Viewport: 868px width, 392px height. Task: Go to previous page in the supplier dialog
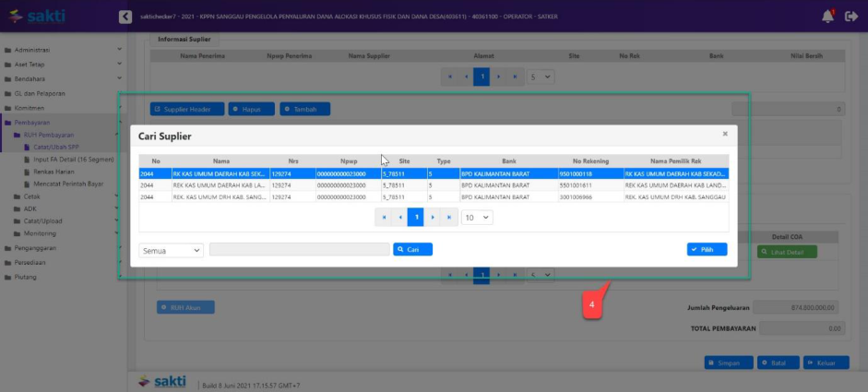point(399,218)
